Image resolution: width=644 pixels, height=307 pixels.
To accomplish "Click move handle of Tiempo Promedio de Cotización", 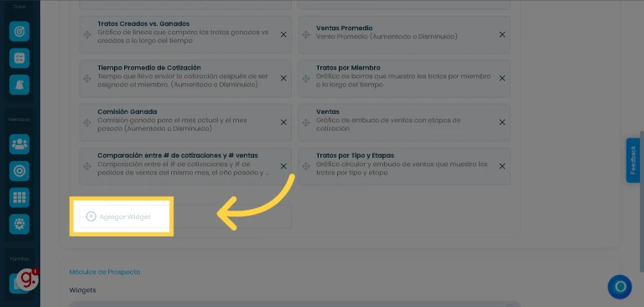I will pos(87,79).
